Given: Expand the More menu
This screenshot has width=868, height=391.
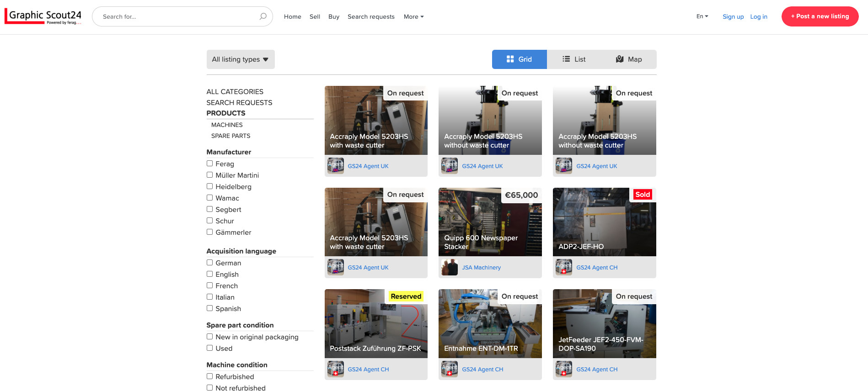Looking at the screenshot, I should tap(413, 16).
